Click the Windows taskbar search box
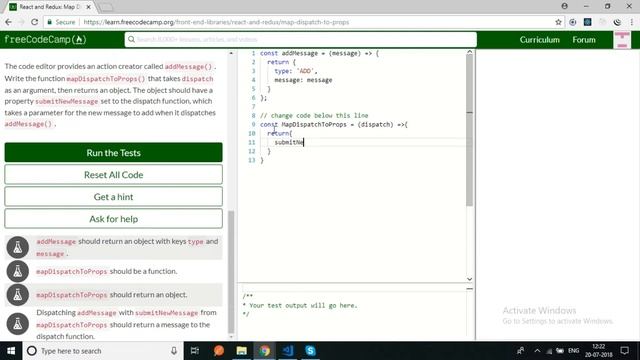Viewport: 640px width, 360px height. [102, 351]
